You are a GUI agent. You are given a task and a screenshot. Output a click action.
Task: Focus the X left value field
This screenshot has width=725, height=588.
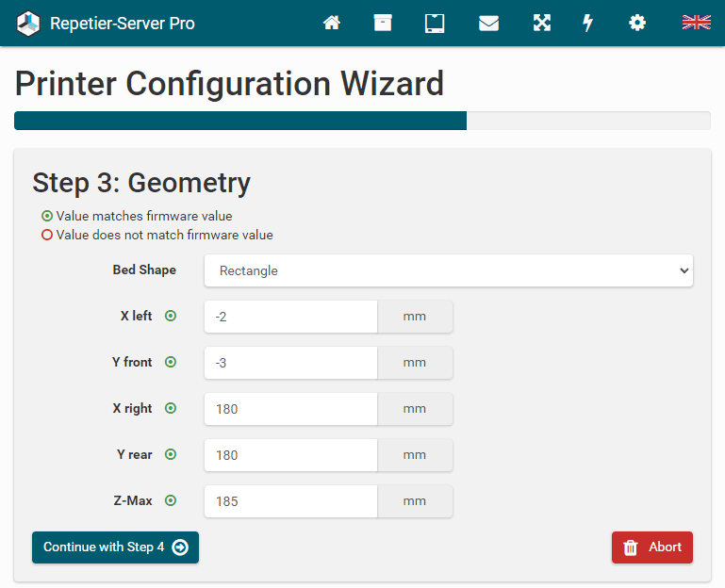point(290,317)
